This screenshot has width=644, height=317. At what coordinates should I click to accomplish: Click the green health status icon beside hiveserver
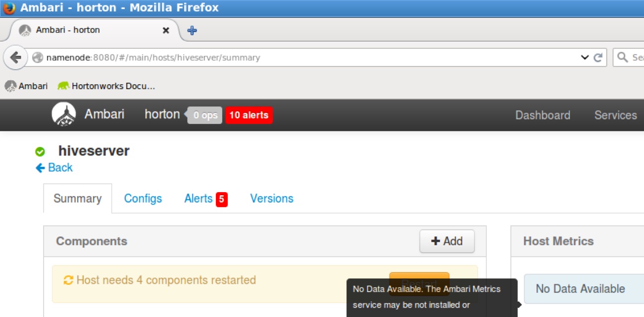(x=41, y=151)
